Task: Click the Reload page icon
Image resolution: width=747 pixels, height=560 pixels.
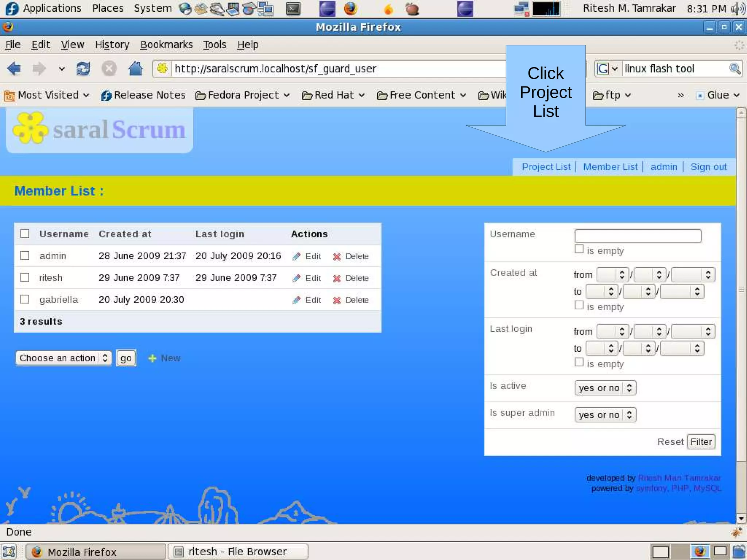Action: pos(83,69)
